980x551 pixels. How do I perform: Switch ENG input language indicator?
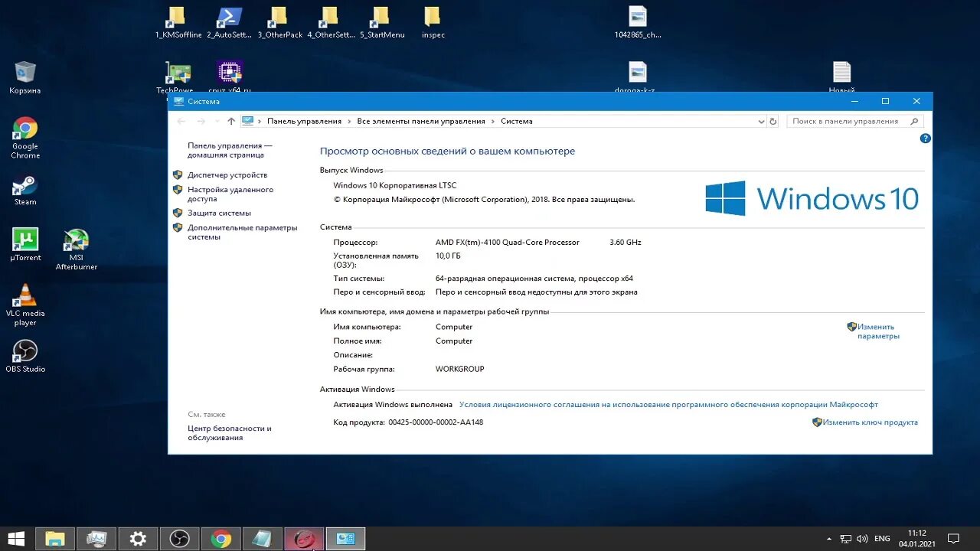(x=882, y=539)
